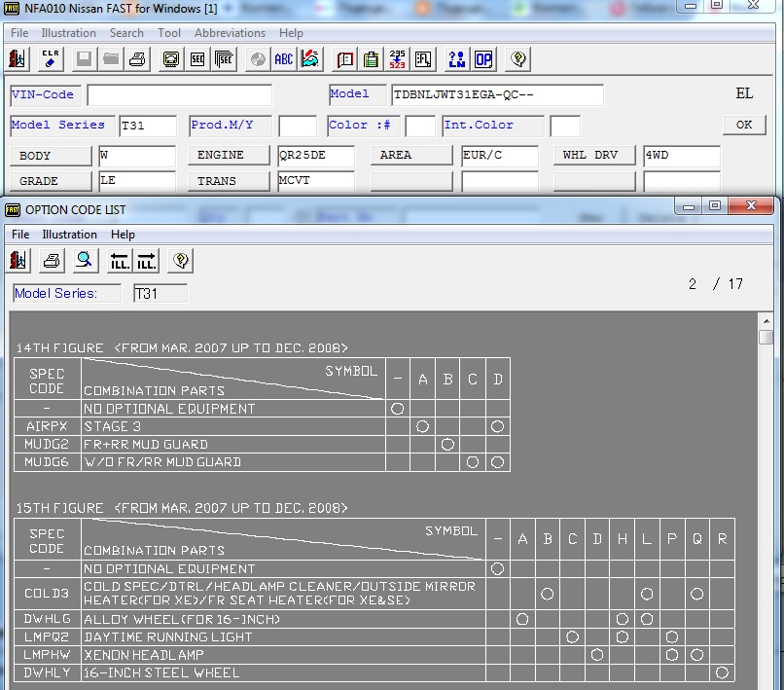This screenshot has width=784, height=690.
Task: Click the OK button
Action: pos(744,125)
